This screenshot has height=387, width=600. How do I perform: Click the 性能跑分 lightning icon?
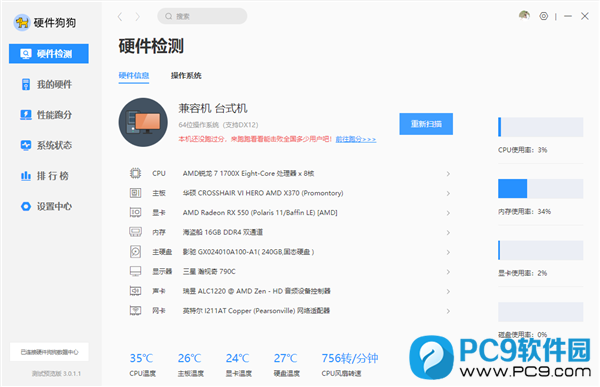tap(26, 114)
